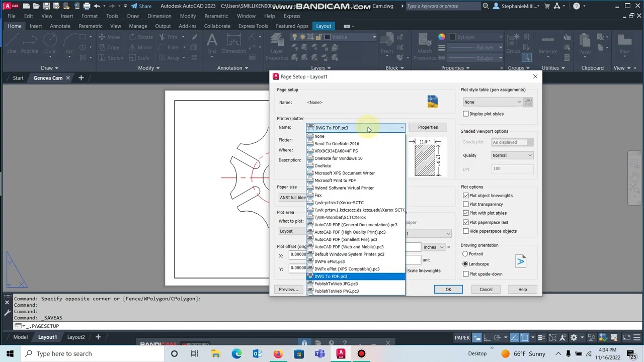Activate the Trim tool
The width and height of the screenshot is (644, 362).
(x=168, y=37)
